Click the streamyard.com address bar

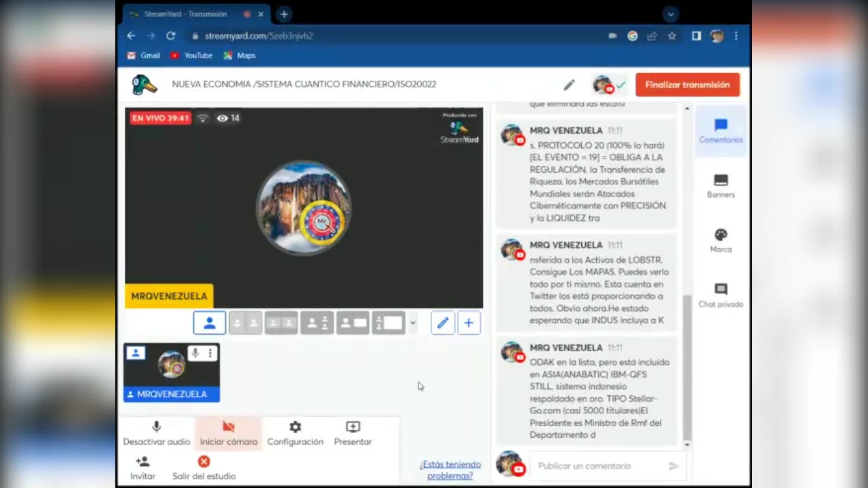tap(393, 36)
